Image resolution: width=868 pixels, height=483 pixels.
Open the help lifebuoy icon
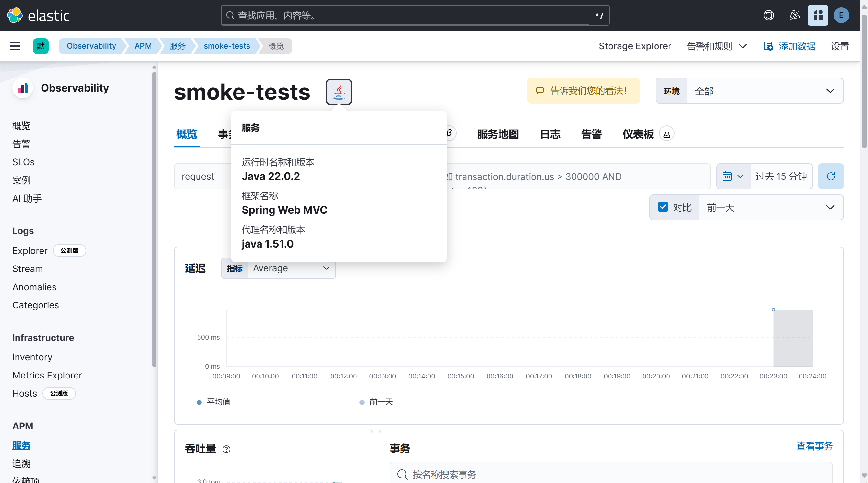(x=768, y=16)
